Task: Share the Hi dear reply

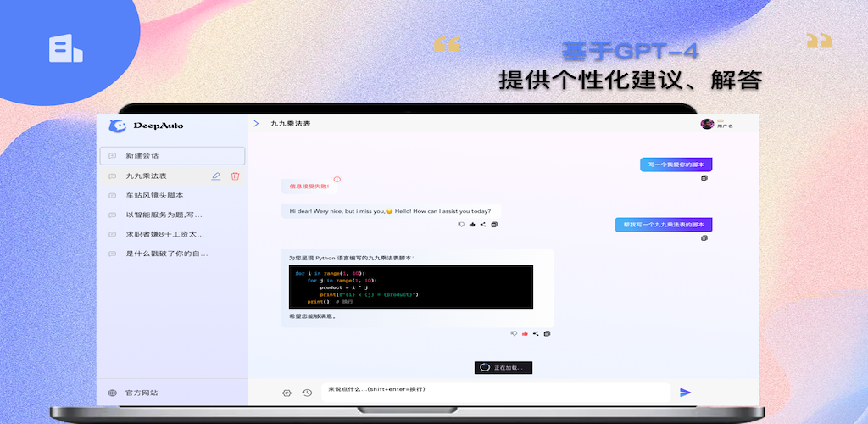Action: click(x=482, y=224)
